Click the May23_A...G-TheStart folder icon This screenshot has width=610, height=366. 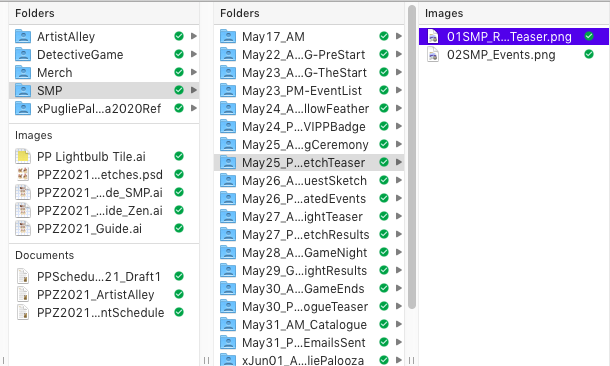point(228,72)
